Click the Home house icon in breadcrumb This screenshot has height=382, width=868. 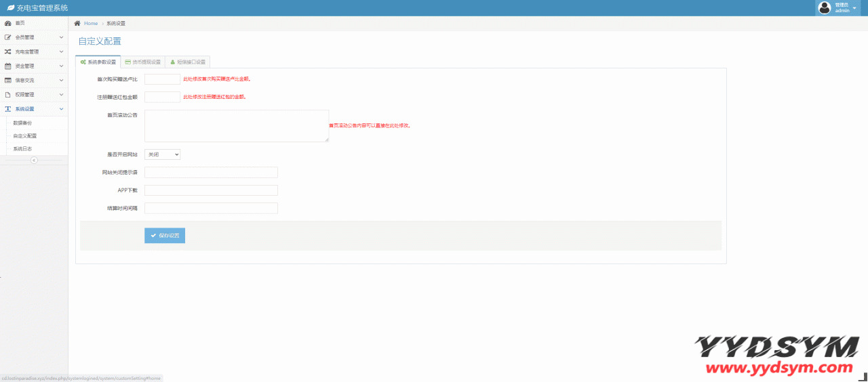pos(77,23)
